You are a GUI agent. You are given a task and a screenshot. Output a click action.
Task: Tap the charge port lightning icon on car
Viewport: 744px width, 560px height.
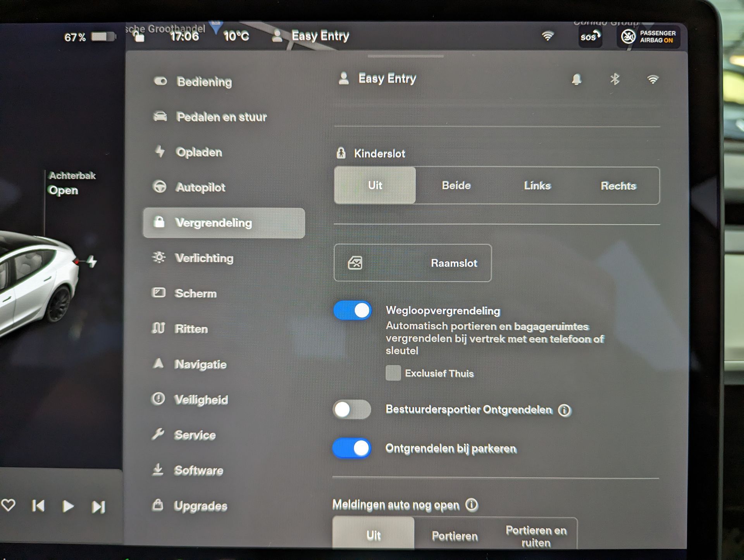click(92, 262)
